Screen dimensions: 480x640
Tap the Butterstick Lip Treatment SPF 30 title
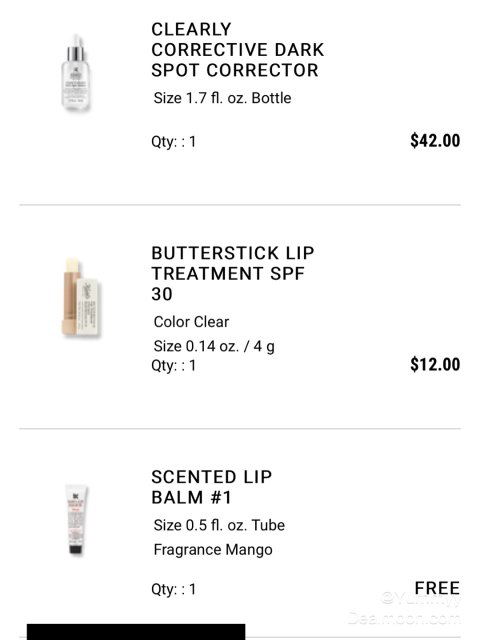pos(233,273)
